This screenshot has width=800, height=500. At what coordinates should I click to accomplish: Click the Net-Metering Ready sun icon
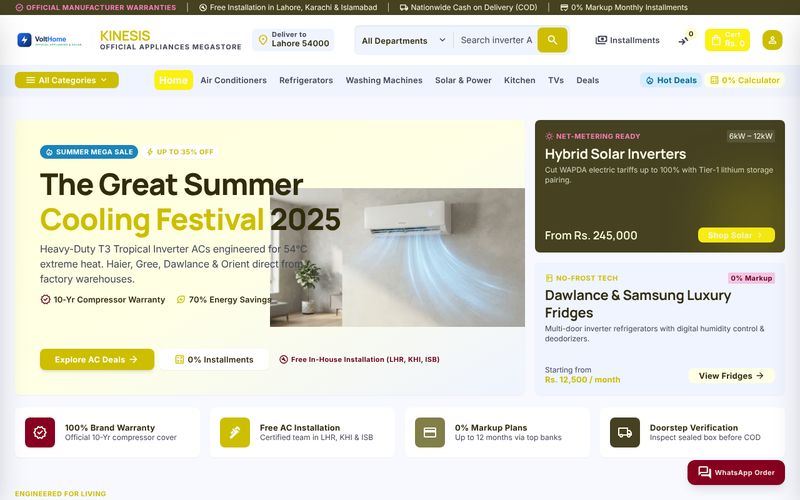pos(549,136)
